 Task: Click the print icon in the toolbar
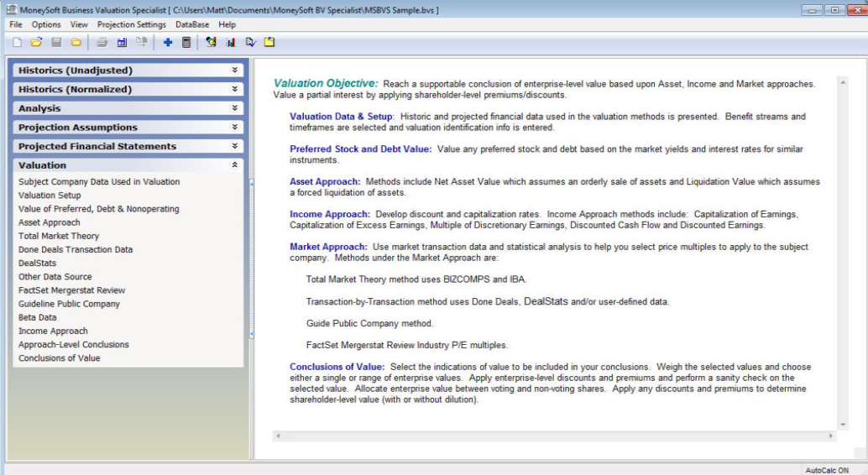[x=102, y=42]
